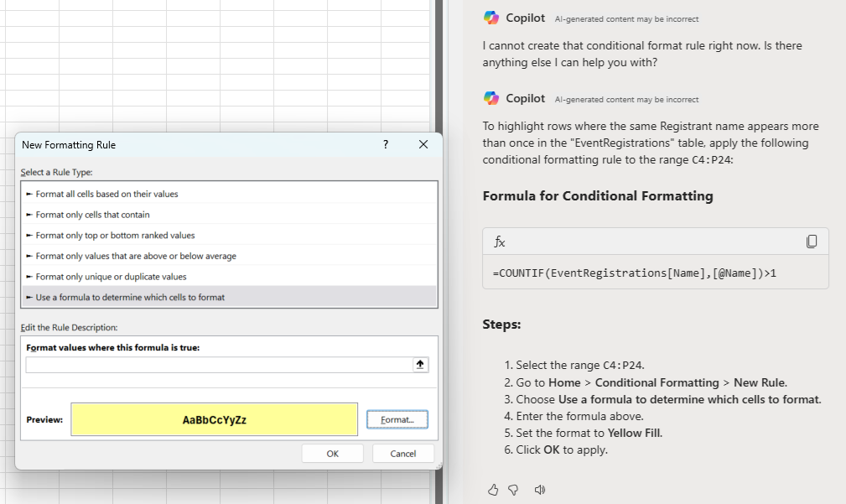846x504 pixels.
Task: Close the New Formatting Rule dialog
Action: click(x=423, y=144)
